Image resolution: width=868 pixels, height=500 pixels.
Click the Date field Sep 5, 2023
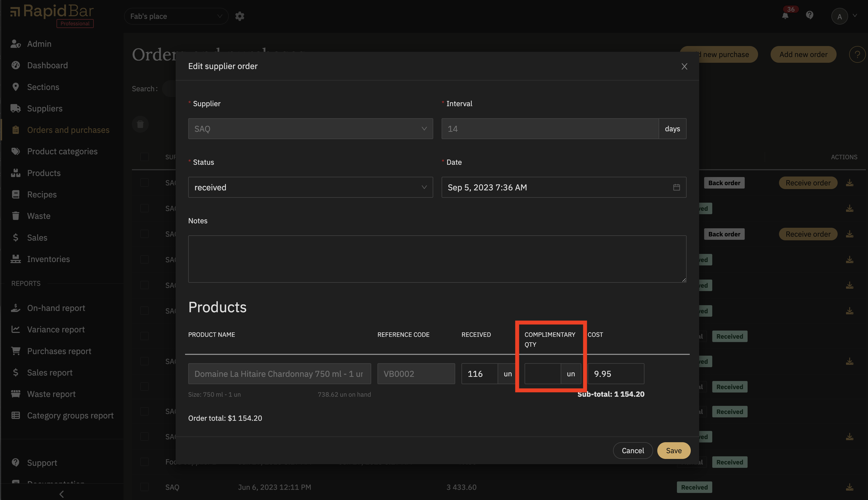pos(564,187)
